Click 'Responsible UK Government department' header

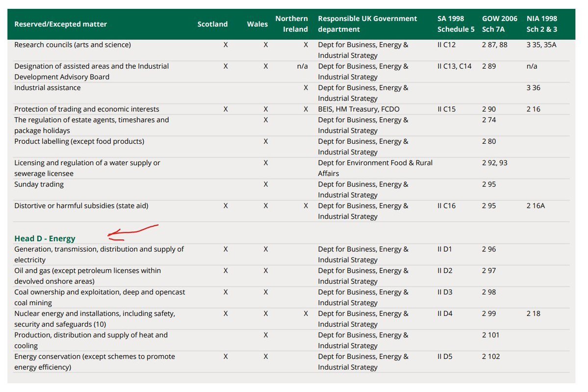click(x=367, y=24)
